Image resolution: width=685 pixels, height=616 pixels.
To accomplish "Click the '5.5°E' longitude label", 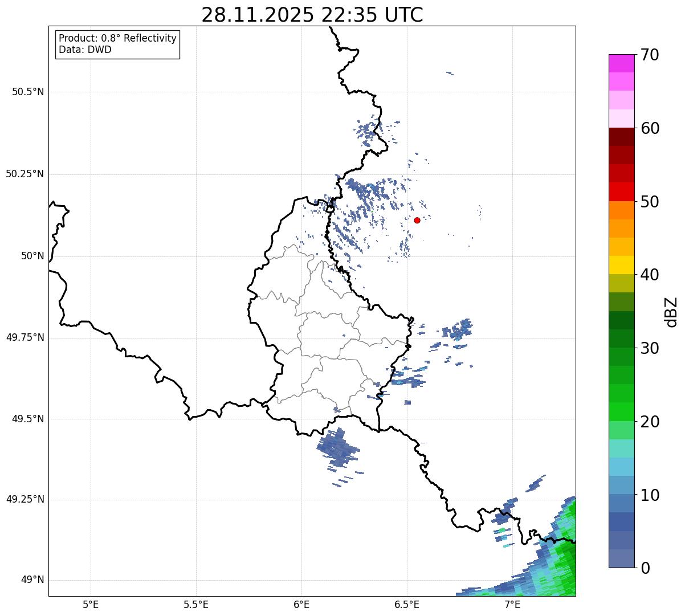I will (196, 605).
